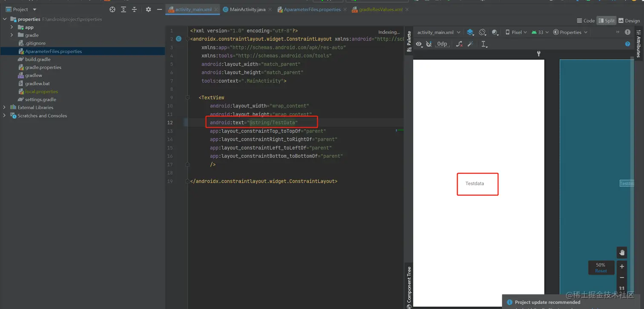
Task: Click the layout warnings exclamation icon
Action: click(x=627, y=32)
